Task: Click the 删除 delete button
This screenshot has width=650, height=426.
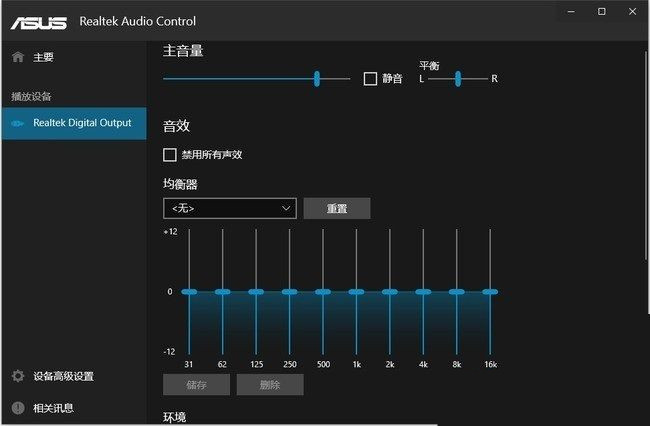Action: 269,385
